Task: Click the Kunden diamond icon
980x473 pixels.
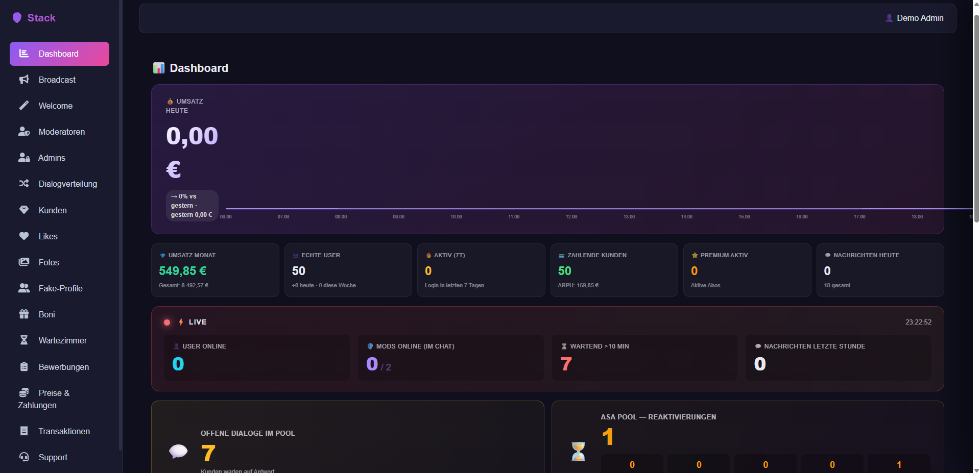Action: [x=24, y=210]
